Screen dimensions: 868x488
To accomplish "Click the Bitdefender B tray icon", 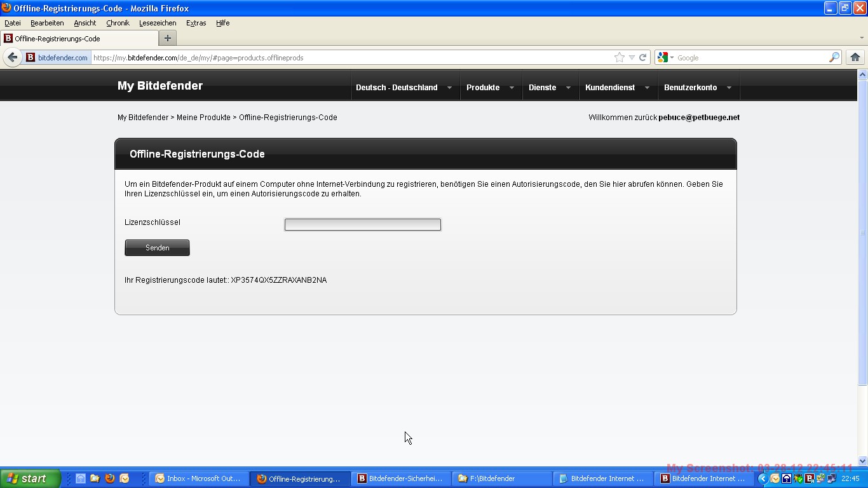I will coord(810,478).
